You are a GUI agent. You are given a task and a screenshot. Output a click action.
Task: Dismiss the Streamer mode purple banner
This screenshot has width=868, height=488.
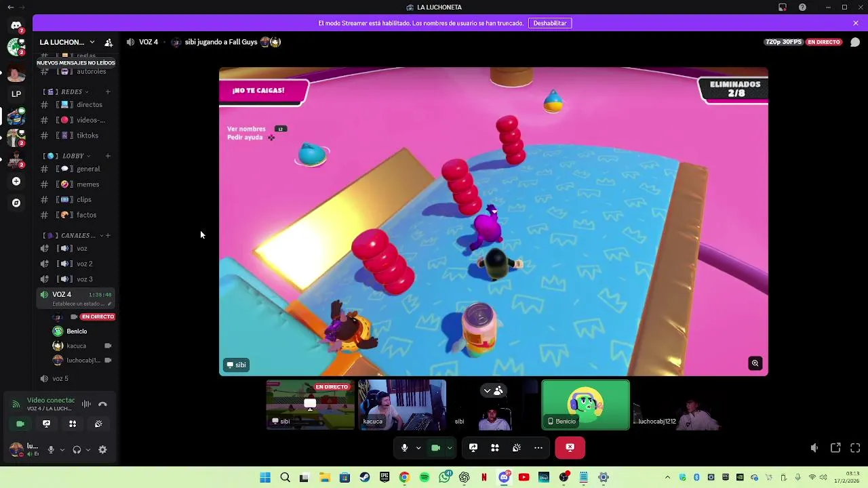point(856,23)
